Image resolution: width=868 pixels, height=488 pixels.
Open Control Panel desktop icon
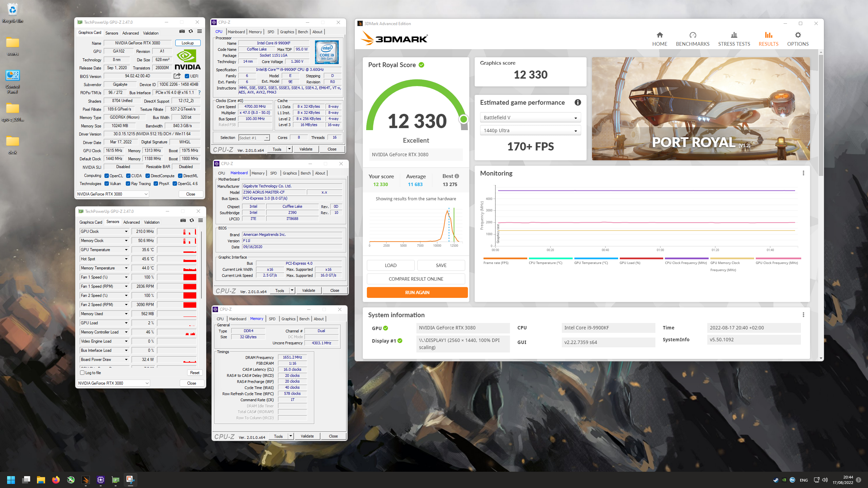point(13,81)
